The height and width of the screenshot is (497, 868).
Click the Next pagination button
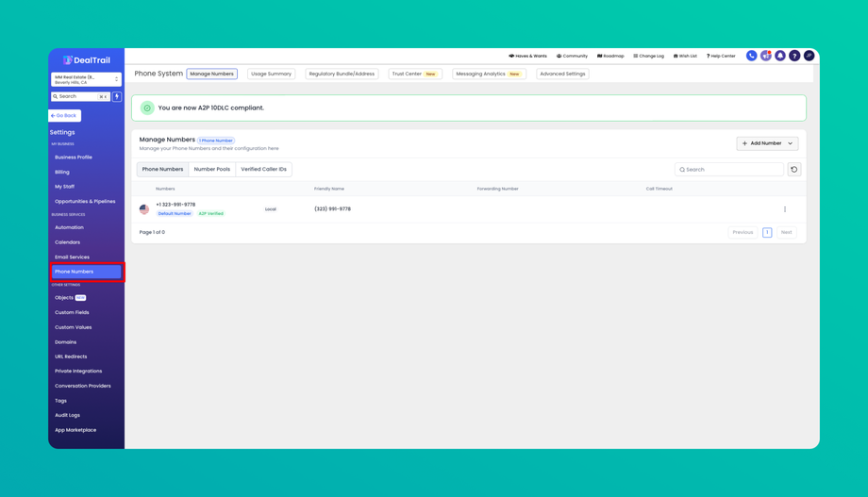pos(786,232)
